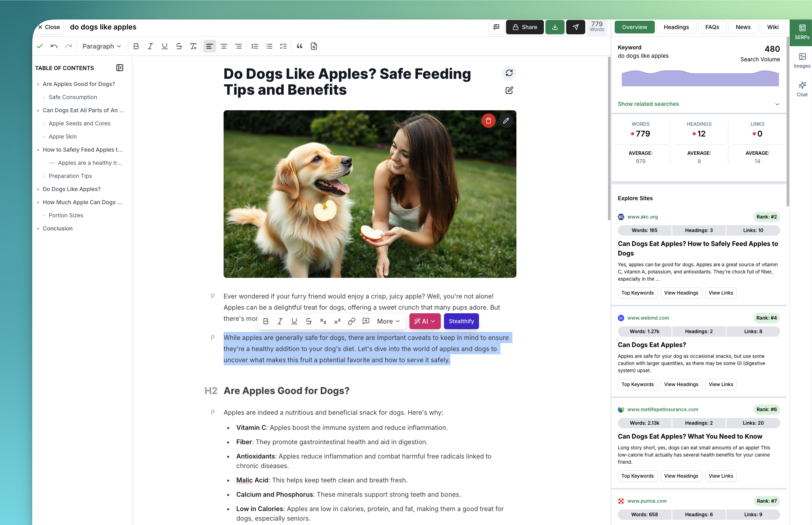Click the green download button
The height and width of the screenshot is (525, 812).
(x=555, y=27)
